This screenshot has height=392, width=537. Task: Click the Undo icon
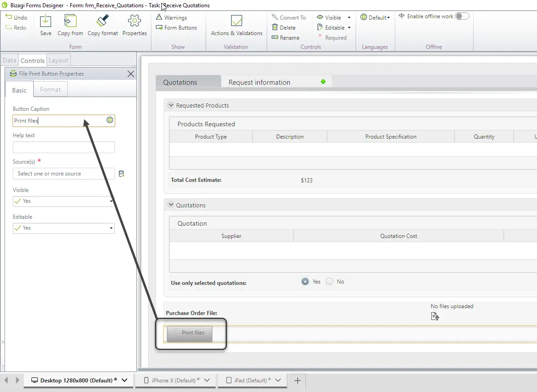click(x=9, y=17)
